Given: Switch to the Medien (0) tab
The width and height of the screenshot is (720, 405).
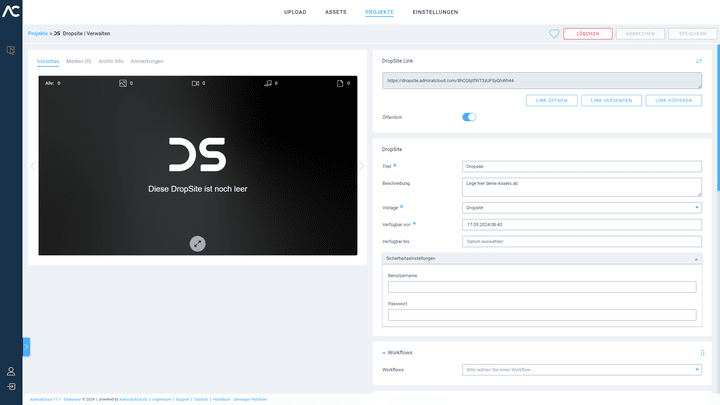Looking at the screenshot, I should (x=79, y=61).
